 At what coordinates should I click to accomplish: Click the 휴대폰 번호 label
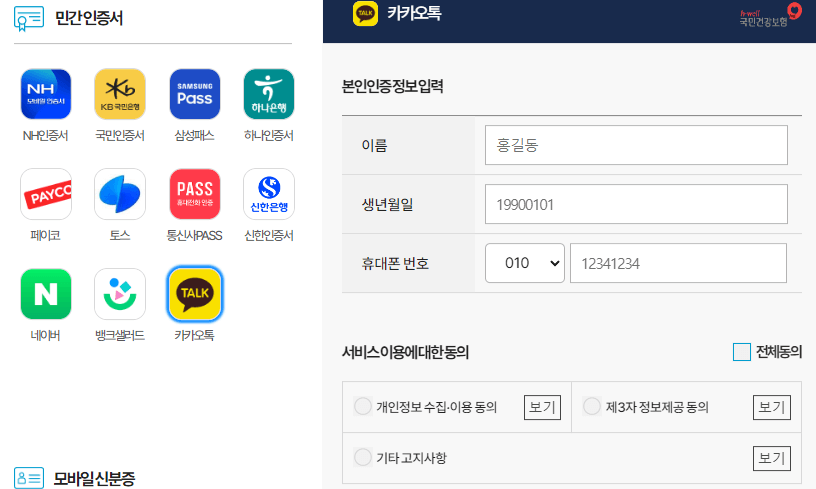[x=395, y=264]
